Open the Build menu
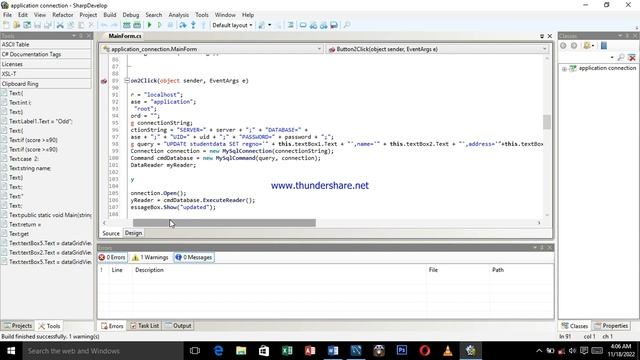 109,15
